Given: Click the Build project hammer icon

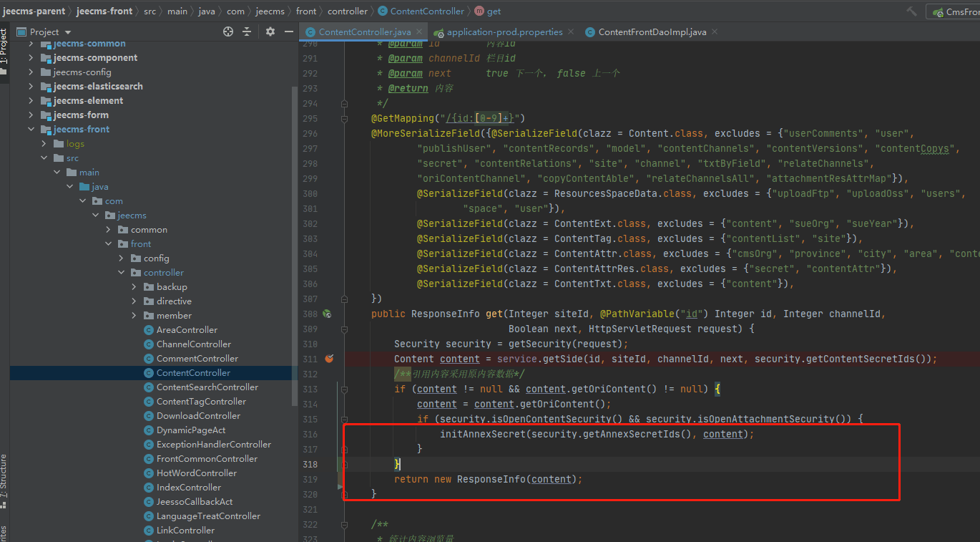Looking at the screenshot, I should coord(911,11).
